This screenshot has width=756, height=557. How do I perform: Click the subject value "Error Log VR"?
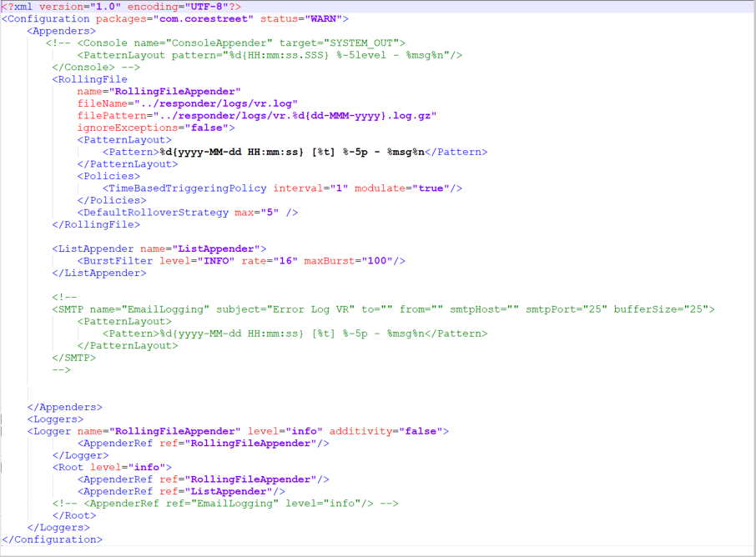point(310,309)
